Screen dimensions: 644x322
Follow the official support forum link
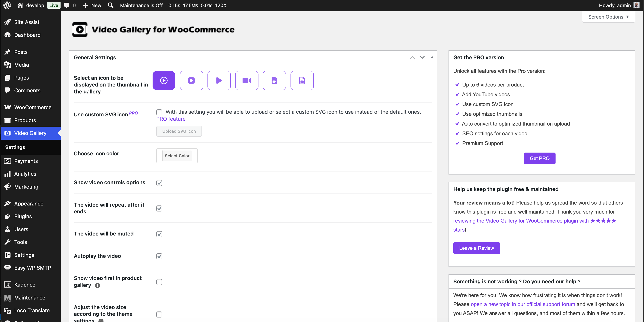tap(523, 304)
